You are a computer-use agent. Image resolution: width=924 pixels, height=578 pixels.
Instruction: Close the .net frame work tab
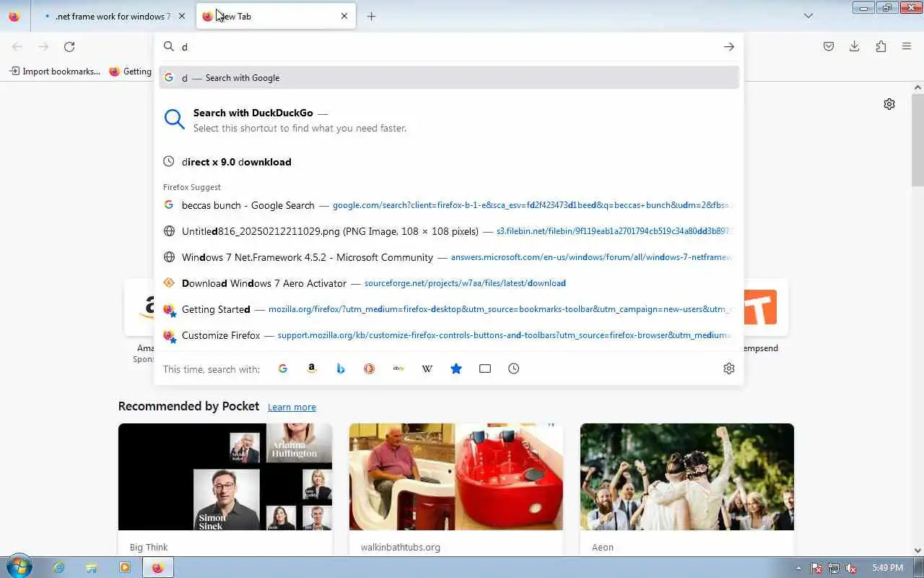(182, 16)
